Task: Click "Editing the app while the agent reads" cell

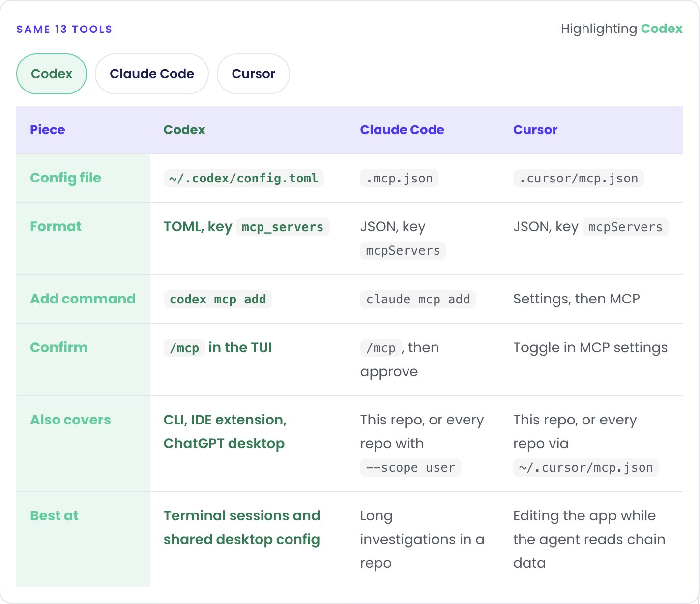Action: pyautogui.click(x=589, y=540)
